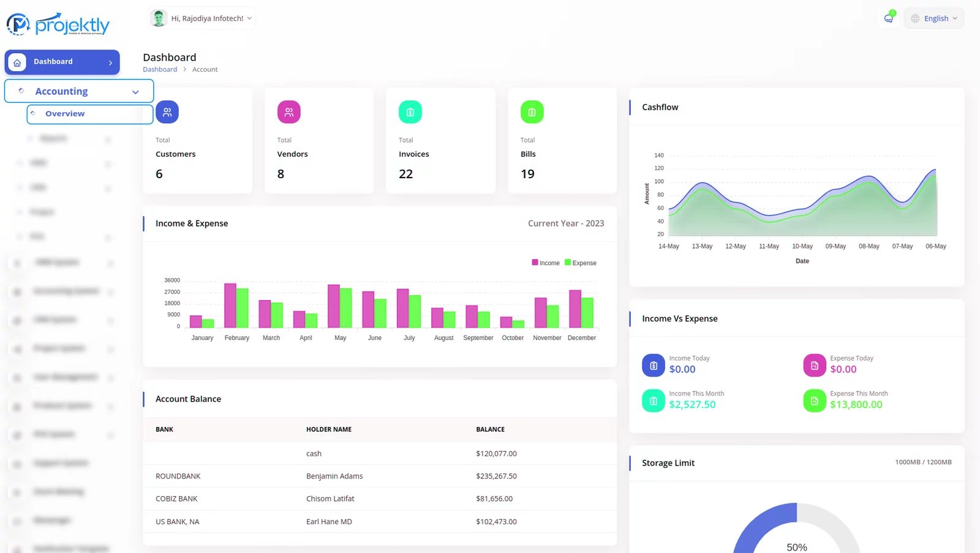Click the $81,656.00 balance
Screen dimensions: 980x553
point(494,498)
